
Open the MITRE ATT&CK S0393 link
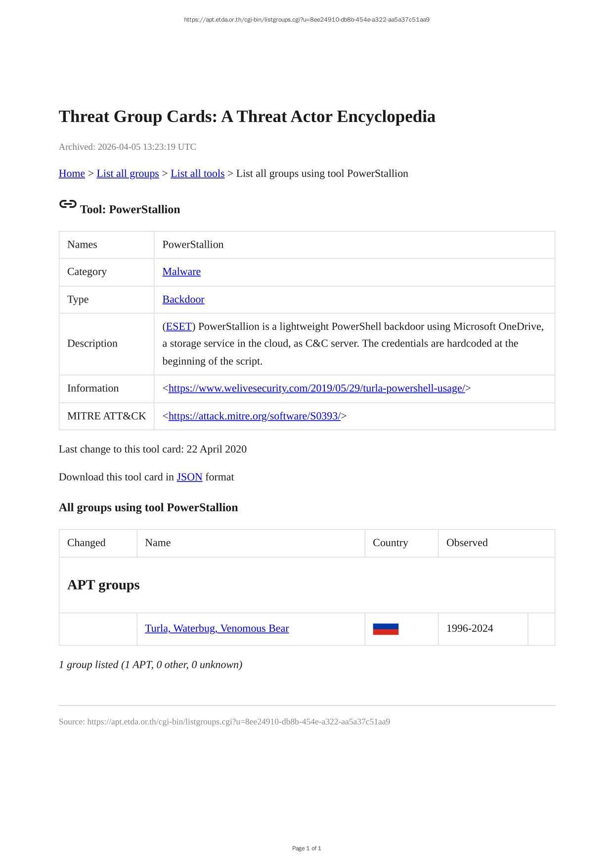[x=254, y=416]
